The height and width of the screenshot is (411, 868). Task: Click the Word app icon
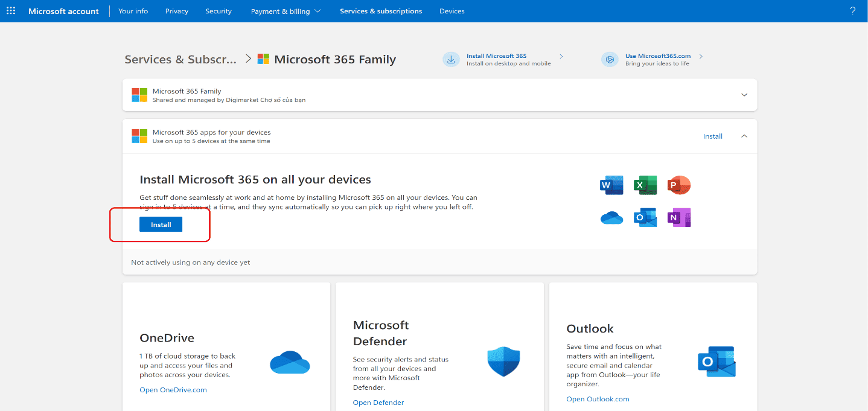point(611,185)
